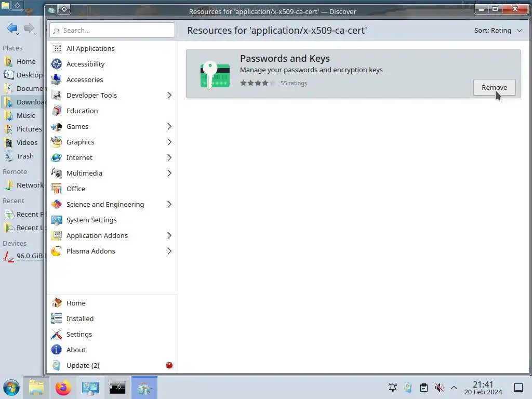Switch to the Dolphin file manager taskbar entry

click(x=36, y=388)
